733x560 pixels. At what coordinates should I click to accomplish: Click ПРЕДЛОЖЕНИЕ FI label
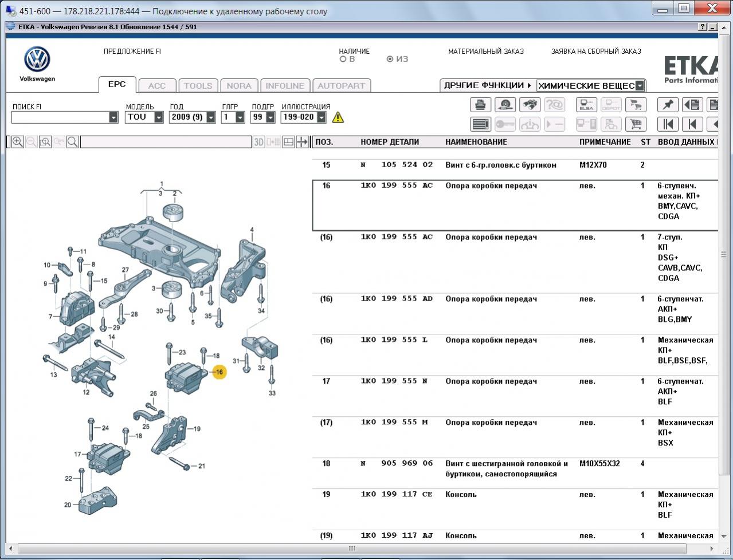(132, 51)
